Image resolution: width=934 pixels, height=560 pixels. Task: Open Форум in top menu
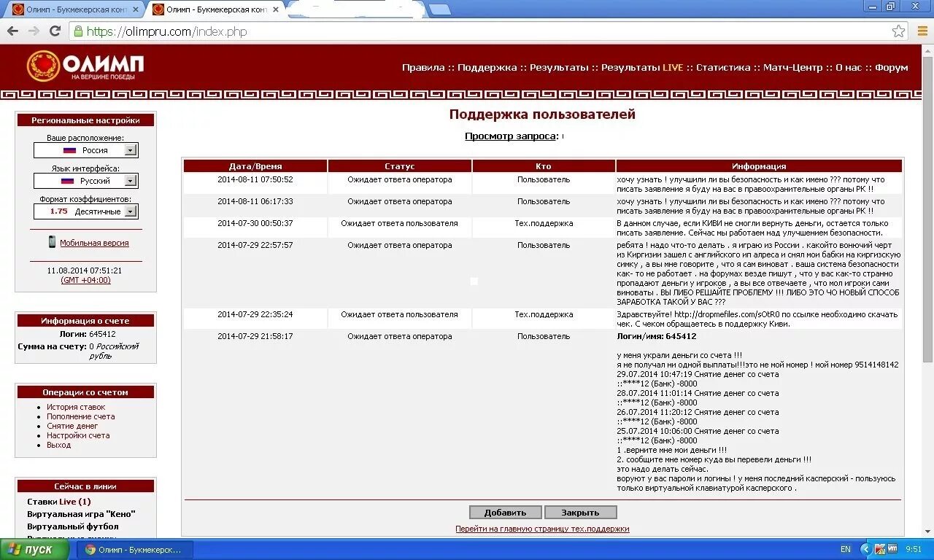892,67
